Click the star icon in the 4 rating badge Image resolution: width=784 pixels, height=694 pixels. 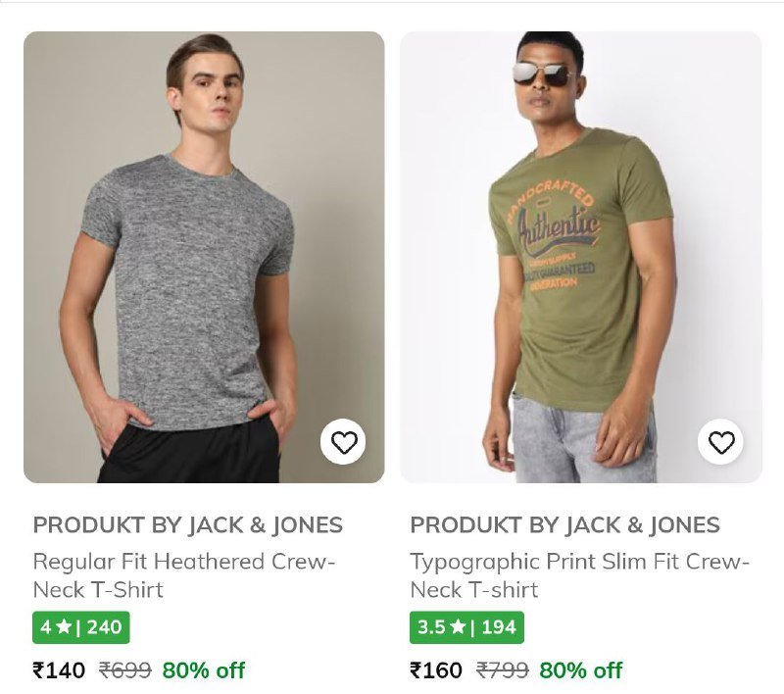(63, 627)
